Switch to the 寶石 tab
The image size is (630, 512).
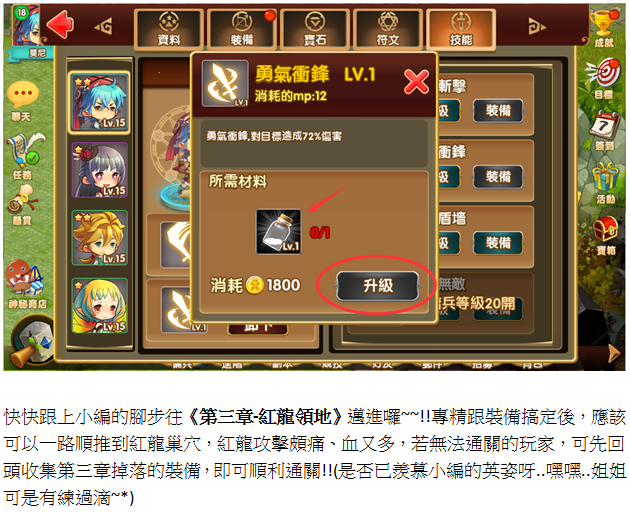click(x=315, y=29)
